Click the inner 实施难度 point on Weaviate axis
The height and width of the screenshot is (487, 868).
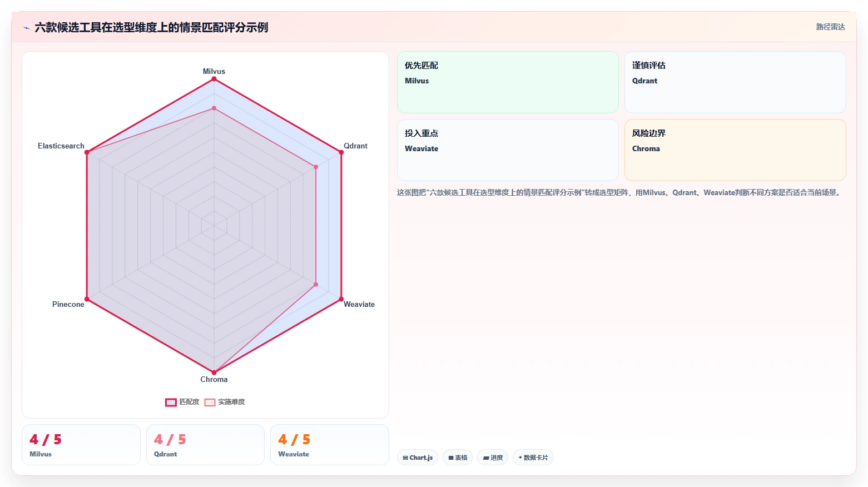(x=316, y=285)
